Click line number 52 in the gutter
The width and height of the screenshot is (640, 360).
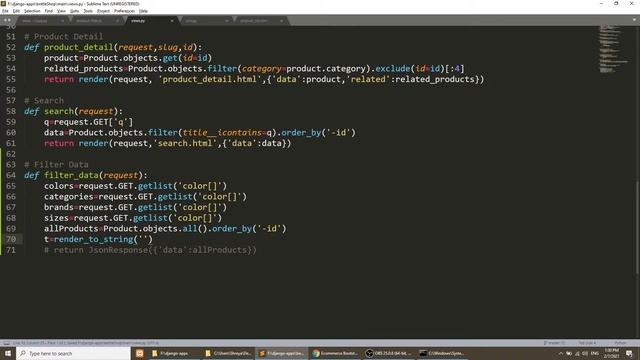click(11, 47)
